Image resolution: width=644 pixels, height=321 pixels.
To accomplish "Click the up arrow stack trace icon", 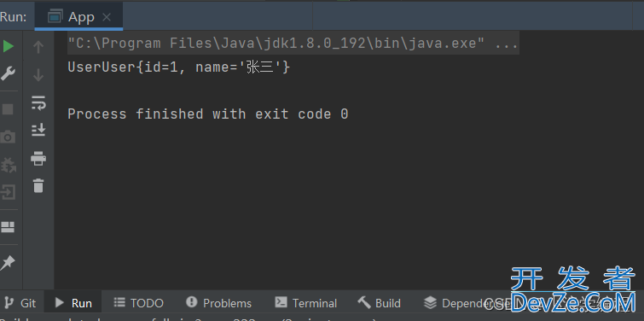I will click(x=38, y=47).
